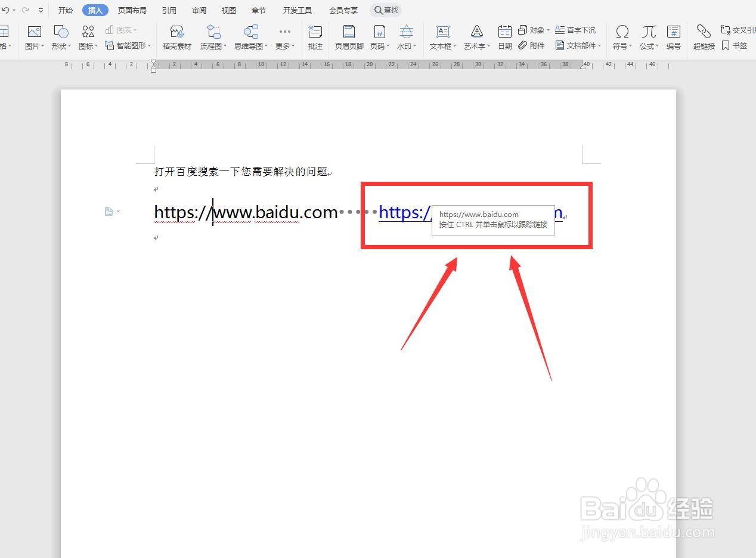Screen dimensions: 756x558
Task: Open the 引用 tab
Action: click(x=169, y=10)
